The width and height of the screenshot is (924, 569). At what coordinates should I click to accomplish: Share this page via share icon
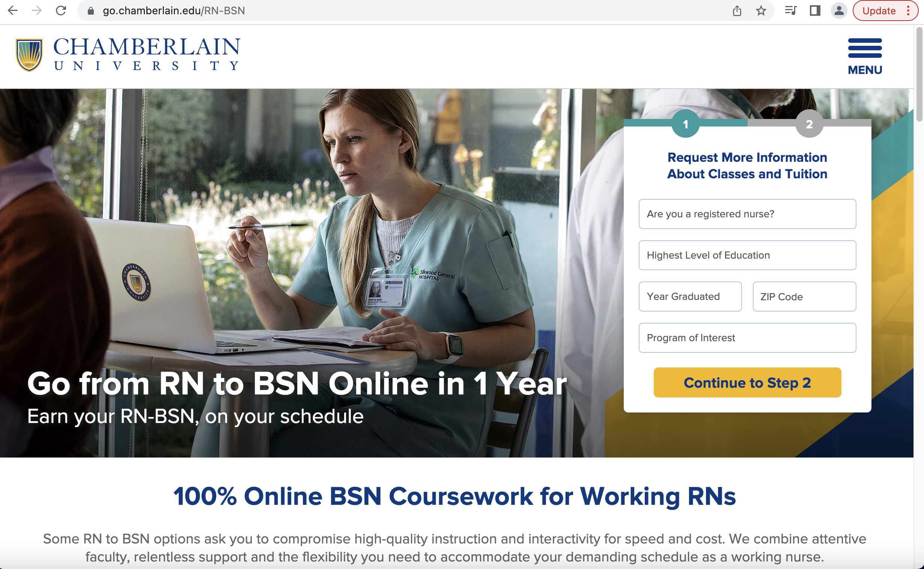point(737,11)
